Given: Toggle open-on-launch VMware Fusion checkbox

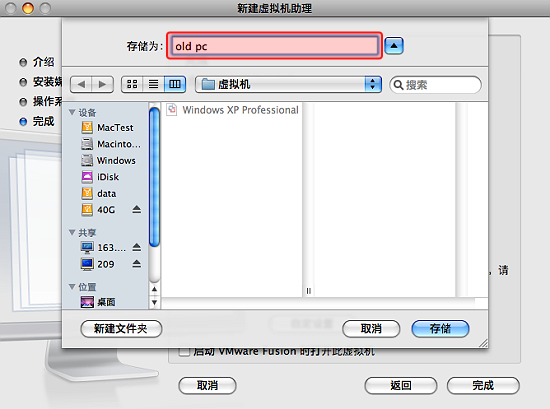Looking at the screenshot, I should 184,352.
